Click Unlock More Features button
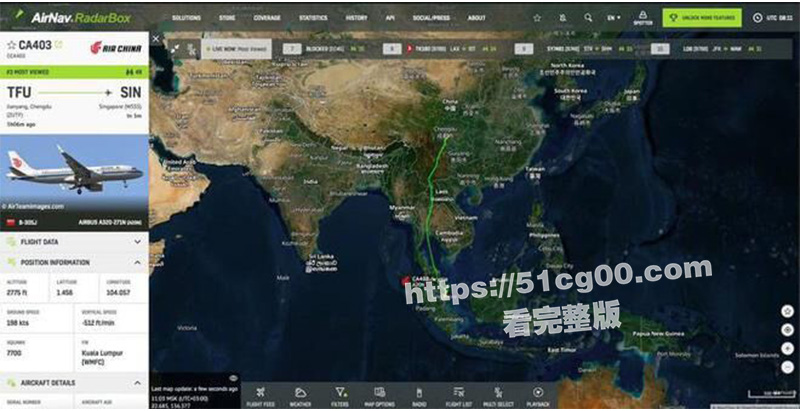Screen dimensions: 800x411 [702, 17]
